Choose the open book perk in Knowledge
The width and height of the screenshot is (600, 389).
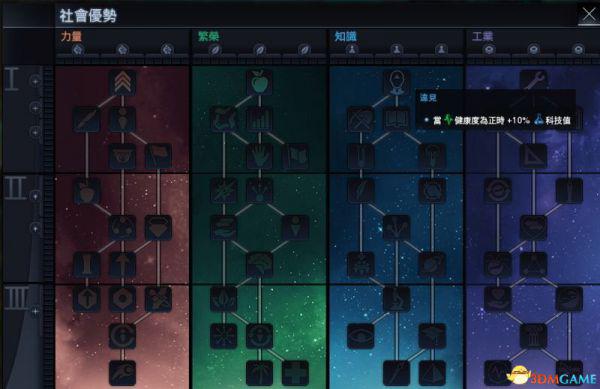[396, 119]
